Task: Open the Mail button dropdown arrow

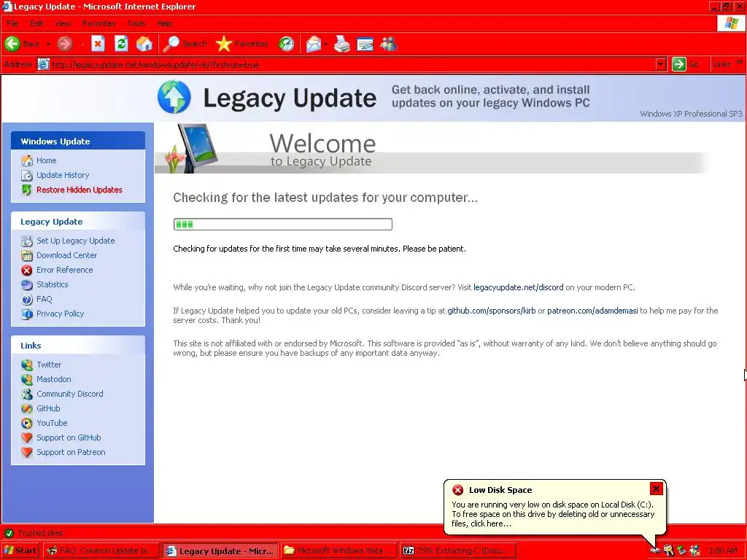Action: tap(326, 44)
